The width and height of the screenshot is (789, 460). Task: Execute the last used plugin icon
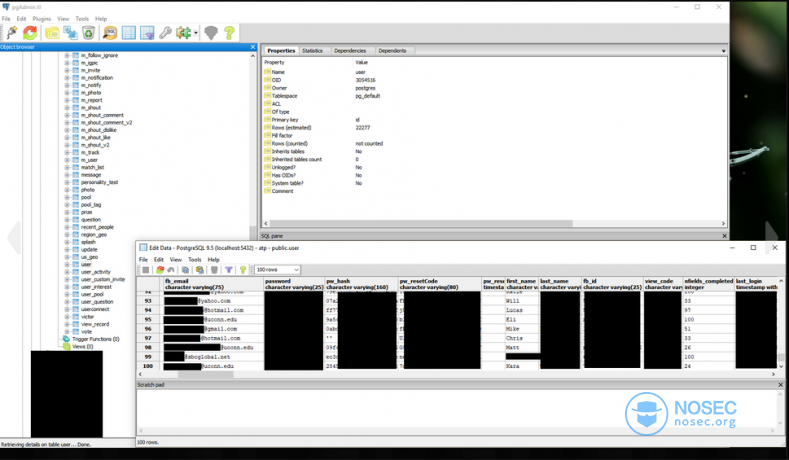[183, 33]
